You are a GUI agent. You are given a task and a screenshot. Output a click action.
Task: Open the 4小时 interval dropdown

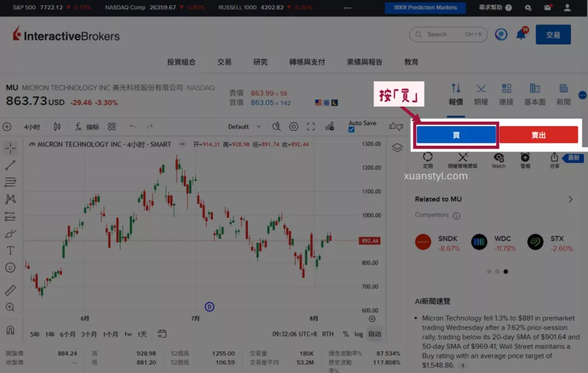[x=32, y=127]
